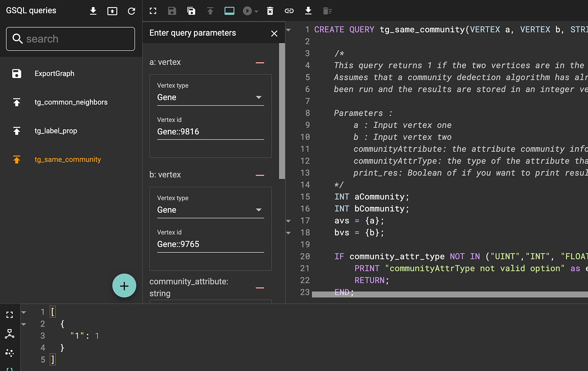Expand the result editor to full screen
This screenshot has width=588, height=371.
[x=10, y=314]
